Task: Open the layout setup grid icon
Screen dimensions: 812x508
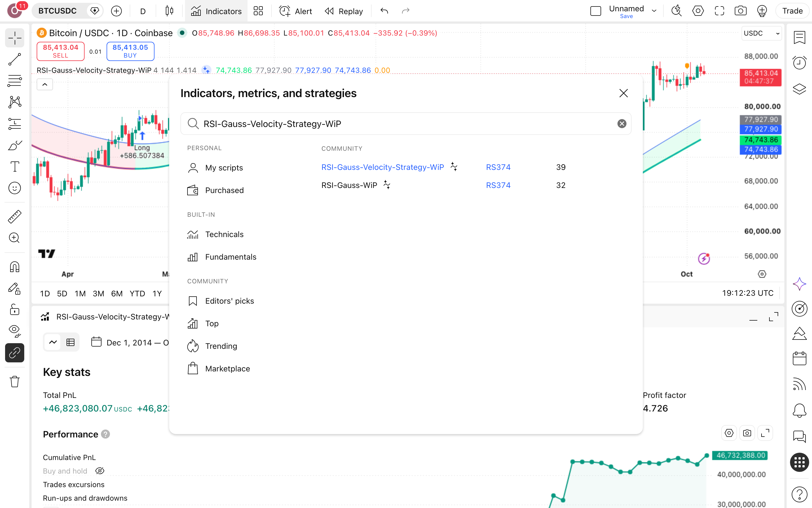Action: 258,11
